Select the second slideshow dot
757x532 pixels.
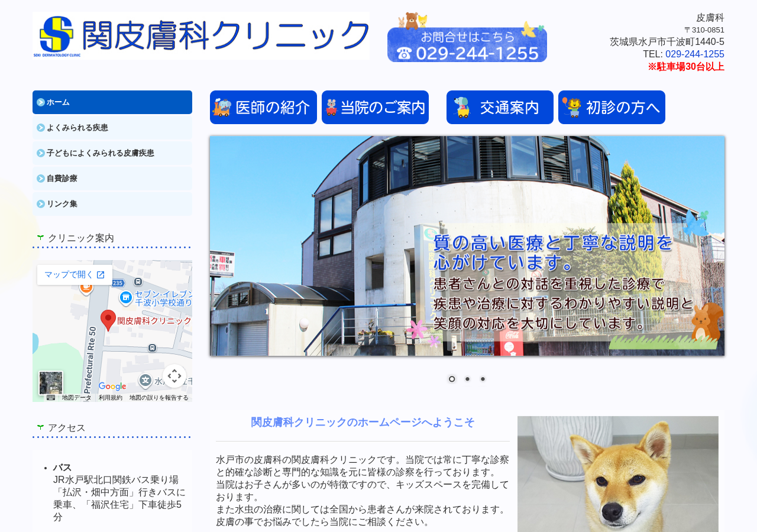(x=467, y=379)
